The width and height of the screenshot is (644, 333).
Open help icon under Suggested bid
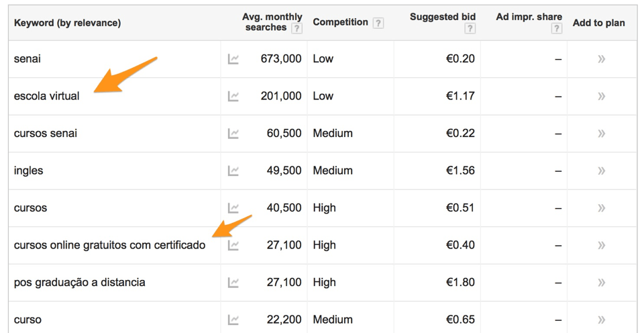click(470, 28)
